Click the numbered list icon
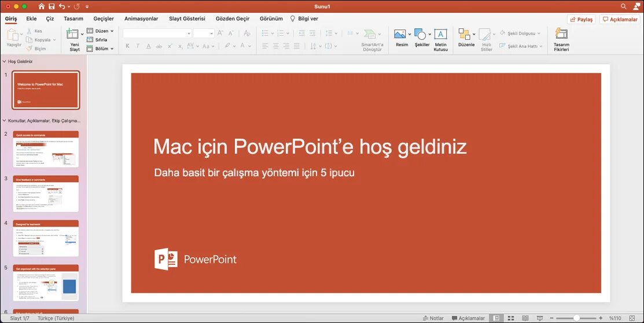 coord(281,33)
